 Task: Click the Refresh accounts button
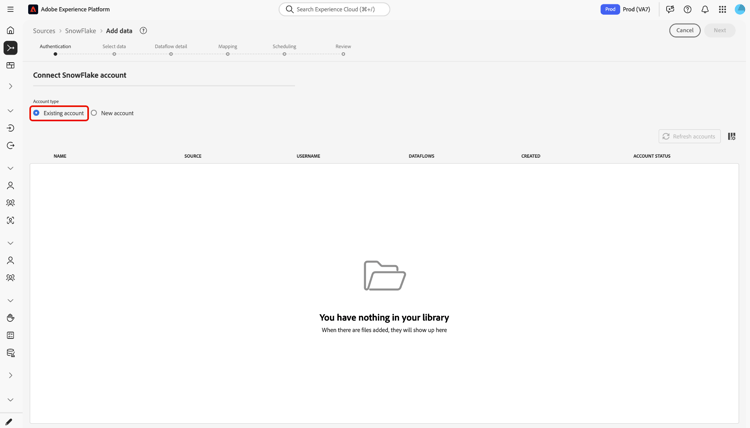[x=689, y=136]
